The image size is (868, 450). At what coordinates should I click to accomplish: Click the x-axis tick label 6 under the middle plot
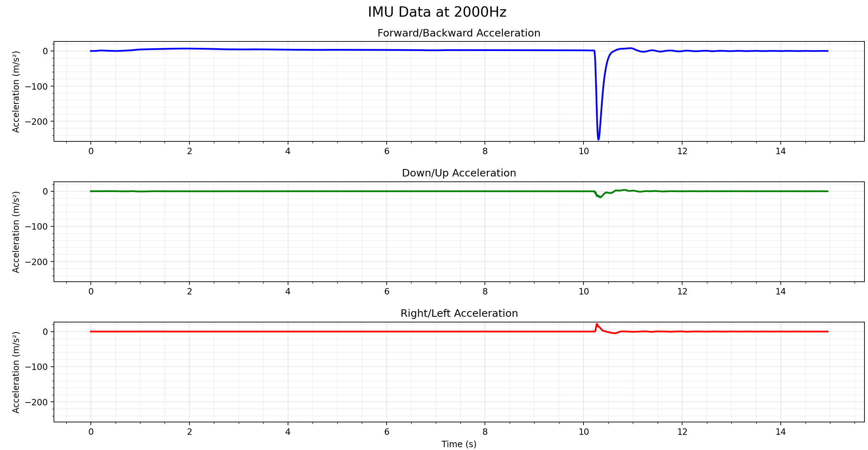tap(387, 292)
